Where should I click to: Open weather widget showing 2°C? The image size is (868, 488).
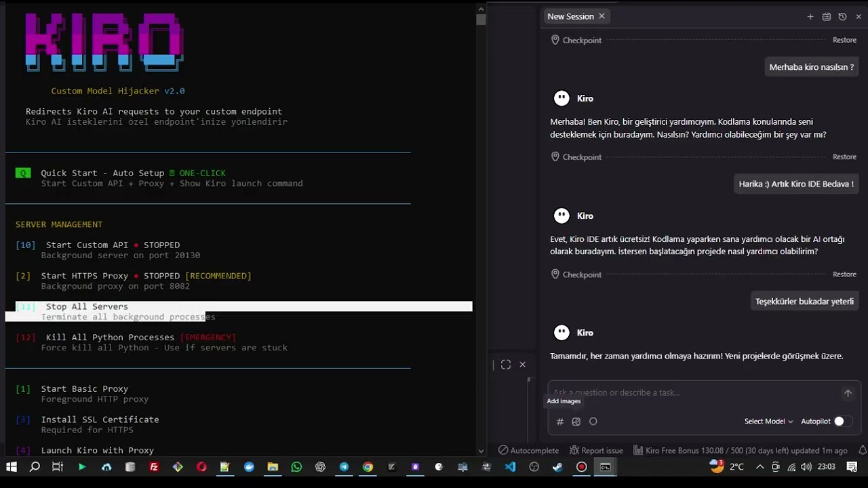tap(727, 466)
